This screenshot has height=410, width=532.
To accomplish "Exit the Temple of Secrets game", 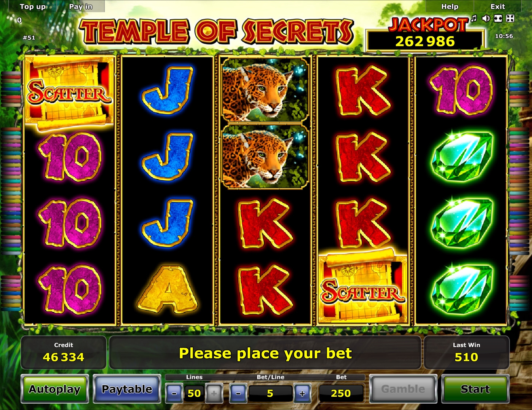I will pos(498,6).
